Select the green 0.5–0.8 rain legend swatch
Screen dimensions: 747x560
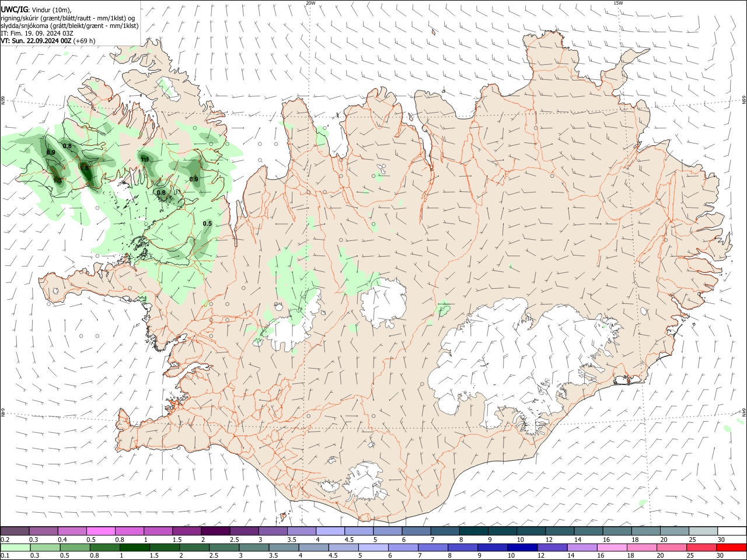(75, 547)
